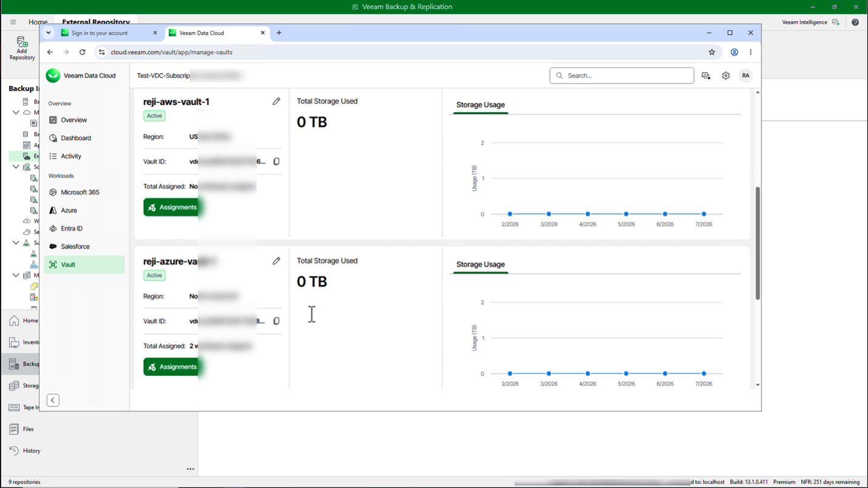Click the Veeam Intelligence button

(810, 22)
